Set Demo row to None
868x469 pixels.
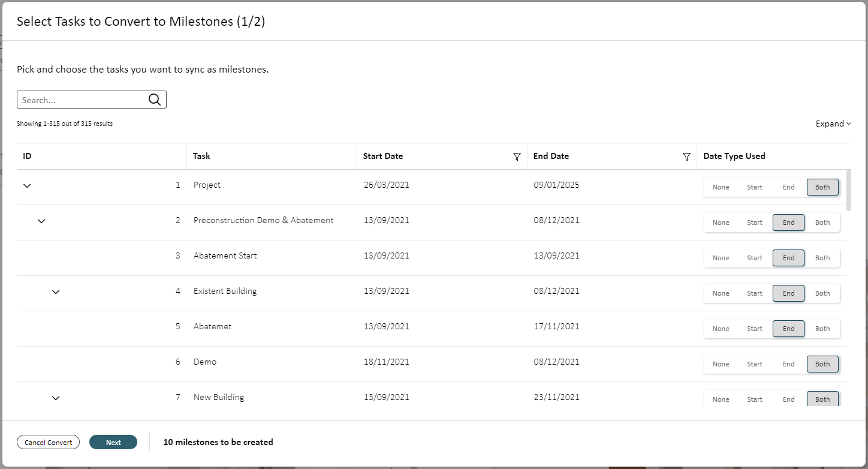[721, 364]
